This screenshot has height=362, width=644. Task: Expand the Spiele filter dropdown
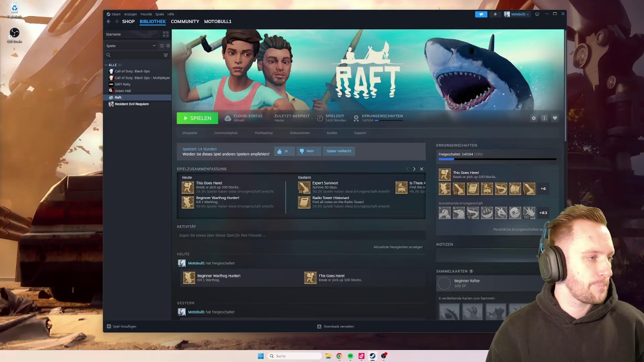(131, 46)
